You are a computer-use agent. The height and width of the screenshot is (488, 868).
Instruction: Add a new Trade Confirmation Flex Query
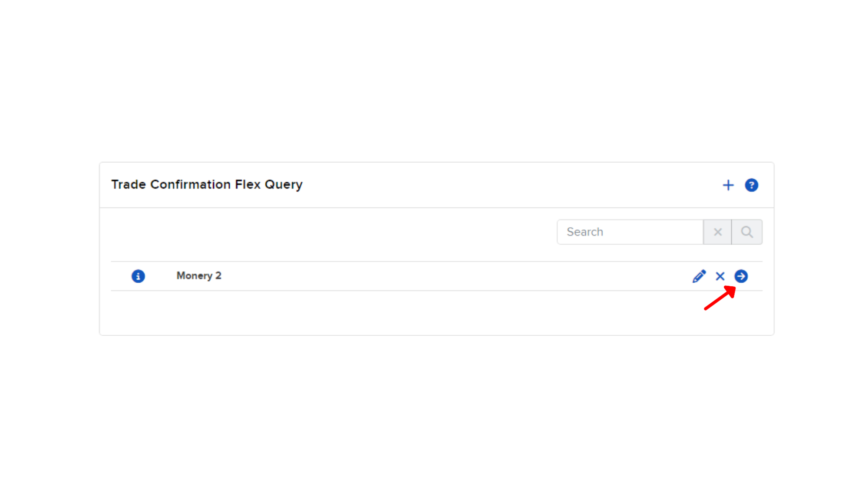[x=728, y=185]
